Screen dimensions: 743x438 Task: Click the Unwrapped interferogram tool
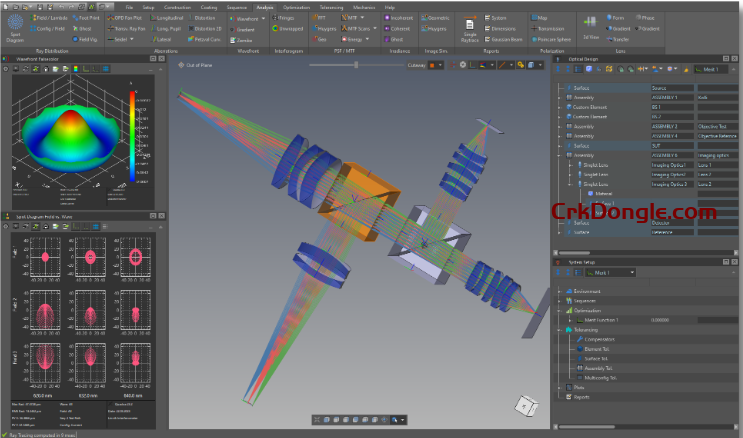point(288,29)
